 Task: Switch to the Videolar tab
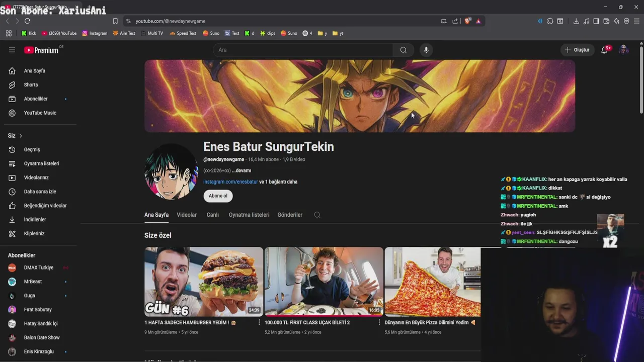[x=187, y=215]
